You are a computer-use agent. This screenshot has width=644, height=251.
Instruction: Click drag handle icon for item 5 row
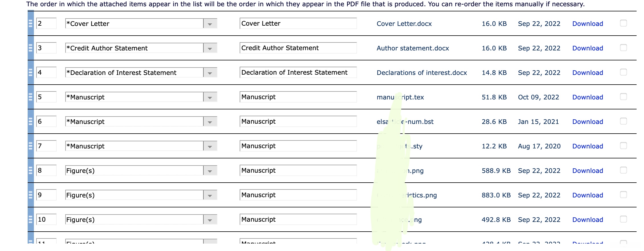(x=30, y=97)
